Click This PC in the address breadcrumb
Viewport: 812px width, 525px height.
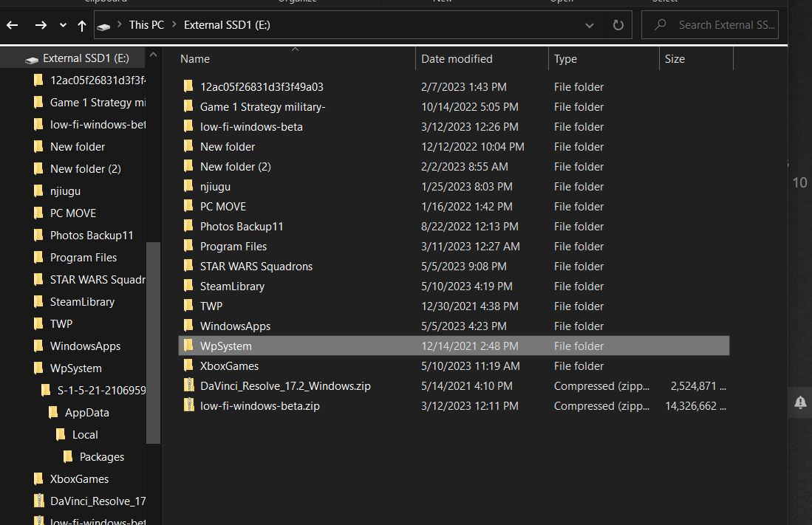point(146,25)
